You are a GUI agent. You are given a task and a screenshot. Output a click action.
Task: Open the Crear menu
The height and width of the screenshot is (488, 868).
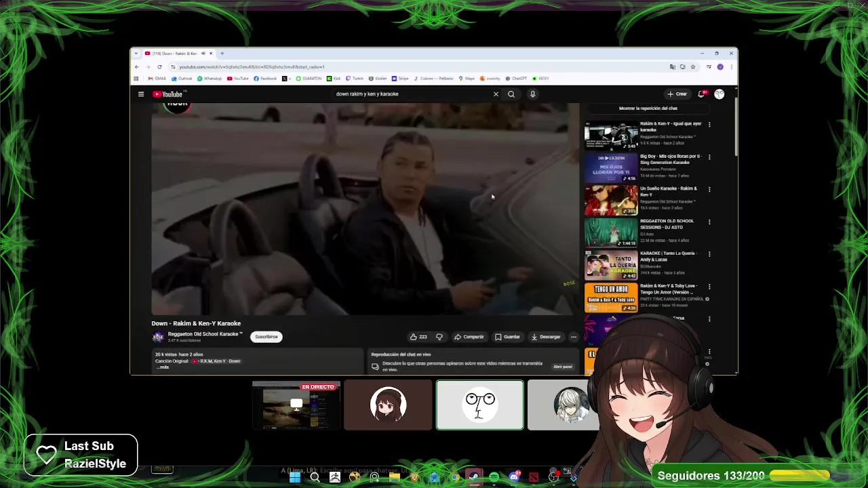pos(677,94)
